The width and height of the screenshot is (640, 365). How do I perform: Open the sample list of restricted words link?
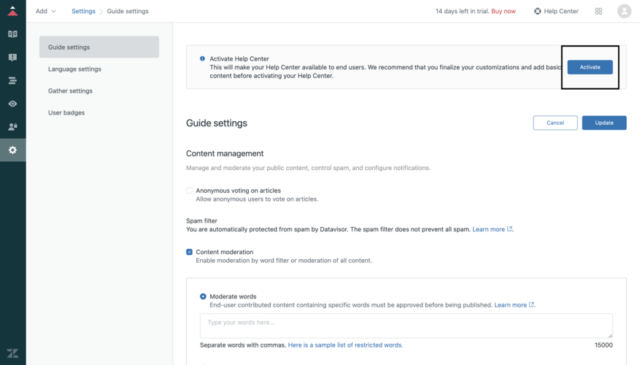click(x=345, y=345)
